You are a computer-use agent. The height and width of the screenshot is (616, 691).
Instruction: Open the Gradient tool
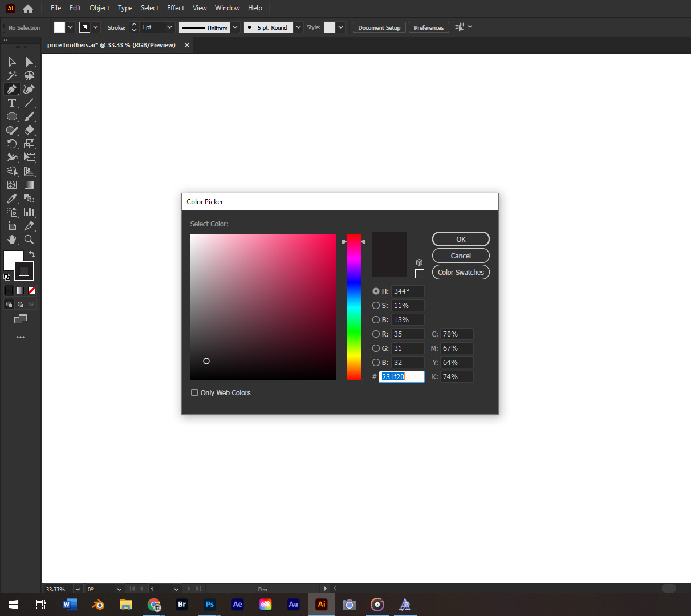[x=30, y=185]
